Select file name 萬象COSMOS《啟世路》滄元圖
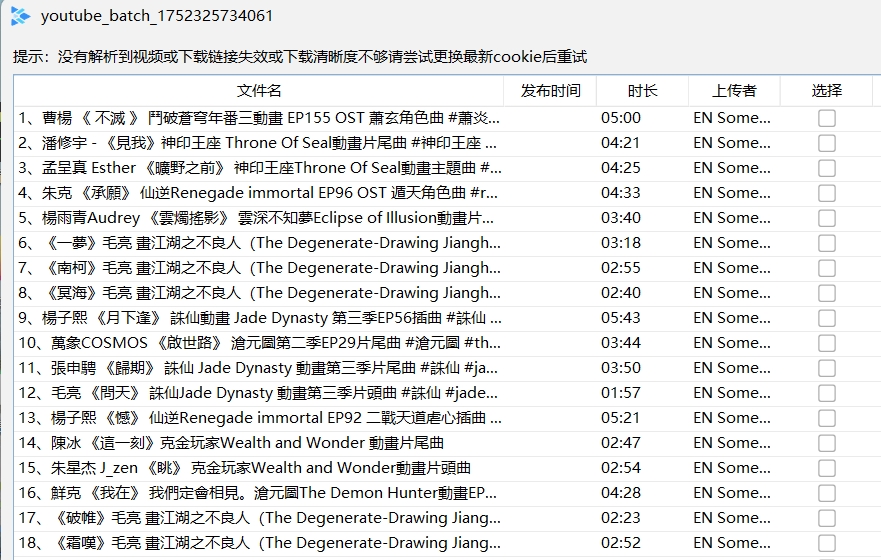Screen dimensions: 881x560 [x=259, y=343]
